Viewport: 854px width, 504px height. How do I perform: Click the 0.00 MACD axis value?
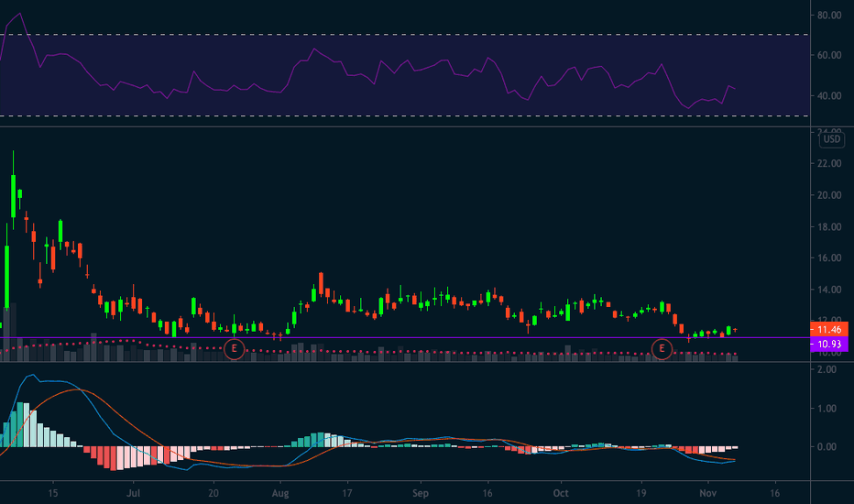[x=827, y=447]
